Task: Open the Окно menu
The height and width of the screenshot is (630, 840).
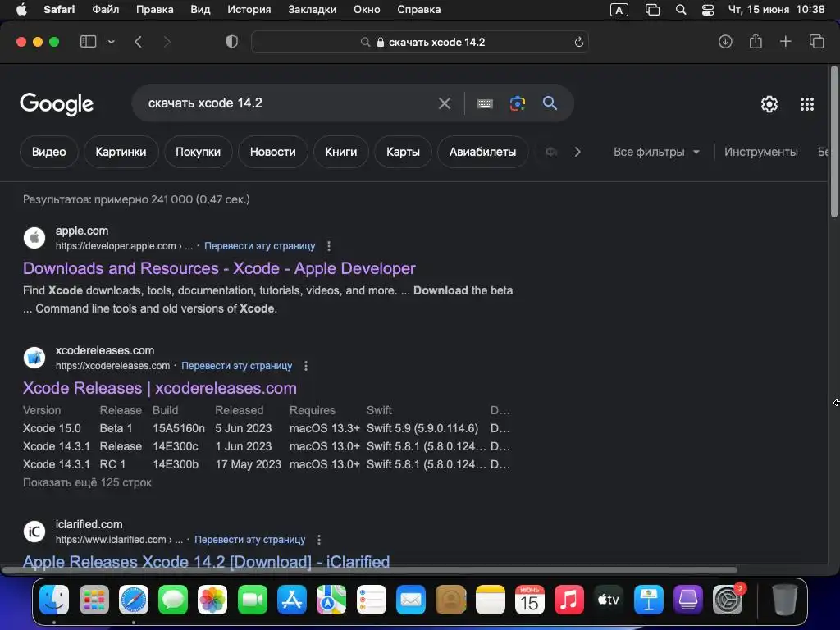Action: tap(367, 10)
